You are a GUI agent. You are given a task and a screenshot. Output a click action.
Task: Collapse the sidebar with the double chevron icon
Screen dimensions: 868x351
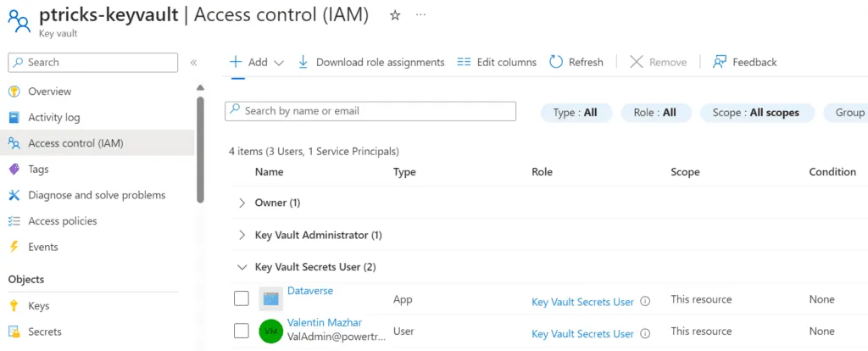tap(194, 63)
